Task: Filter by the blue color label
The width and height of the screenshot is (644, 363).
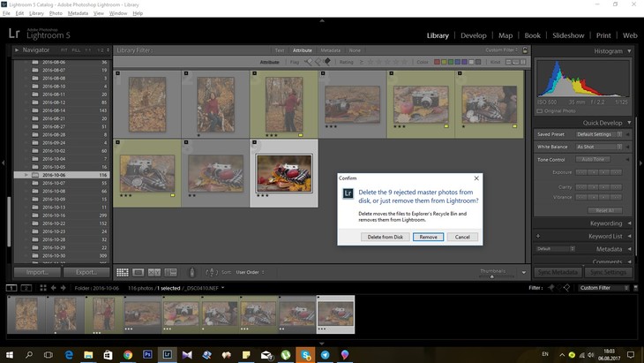Action: (x=458, y=62)
